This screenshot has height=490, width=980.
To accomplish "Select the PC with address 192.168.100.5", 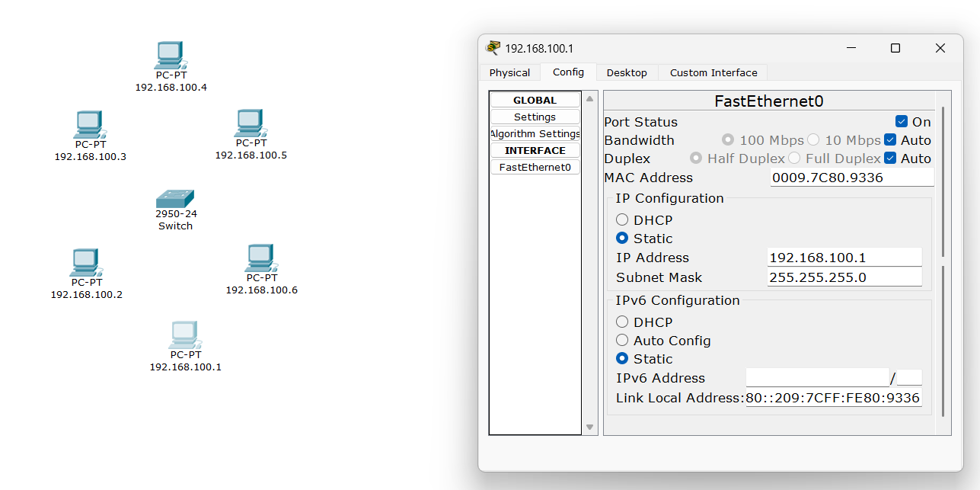I will click(x=250, y=123).
